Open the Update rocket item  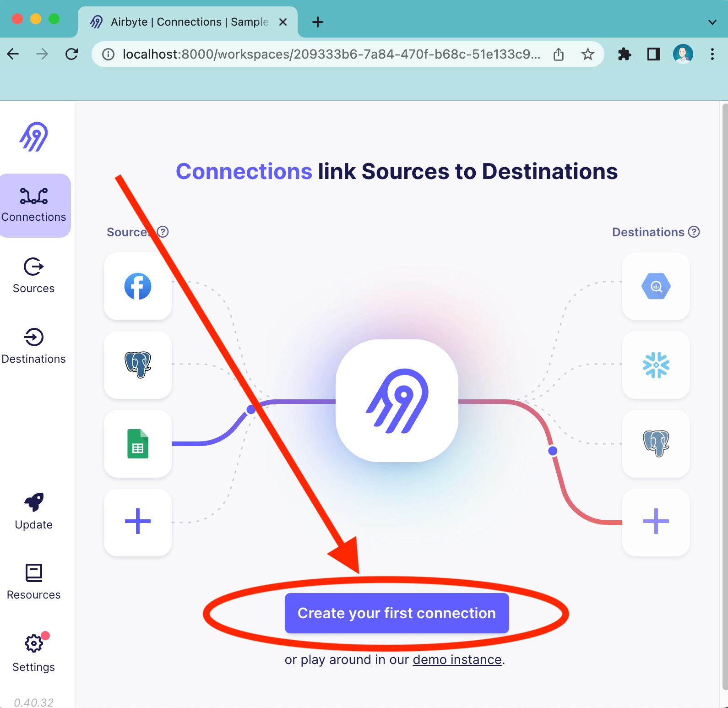[x=34, y=512]
